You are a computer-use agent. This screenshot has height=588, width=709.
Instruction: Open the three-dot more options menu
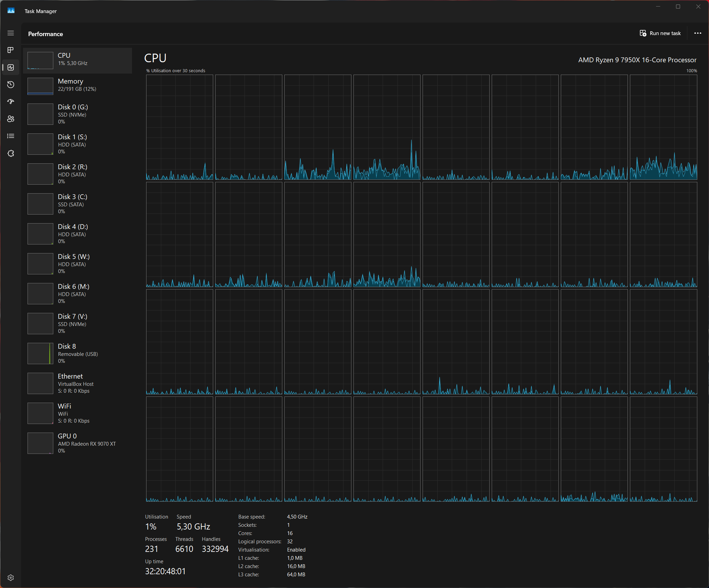point(698,33)
